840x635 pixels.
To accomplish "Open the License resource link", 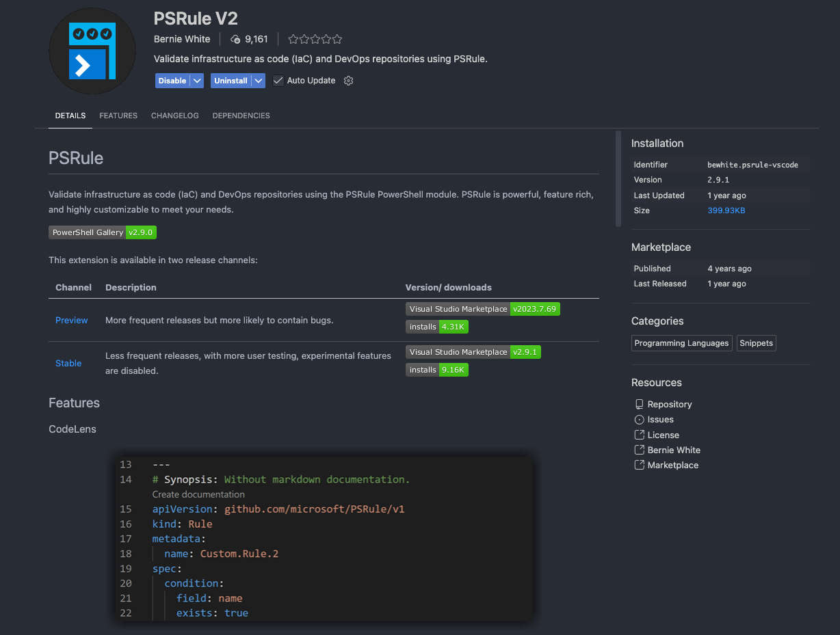I will 664,435.
